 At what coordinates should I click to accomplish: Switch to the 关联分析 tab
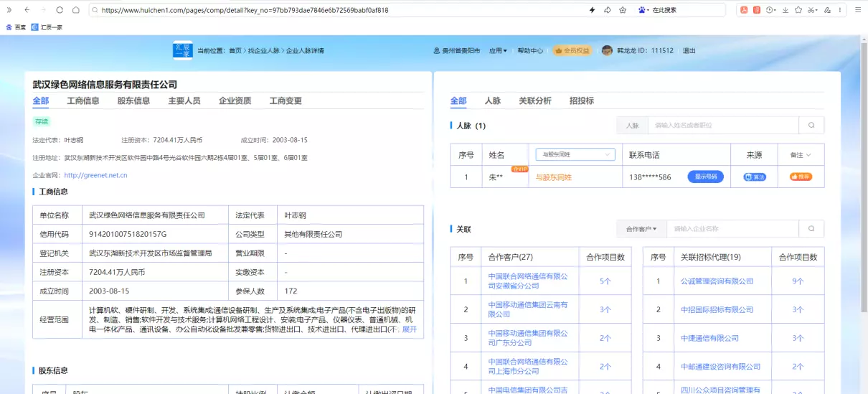point(535,101)
